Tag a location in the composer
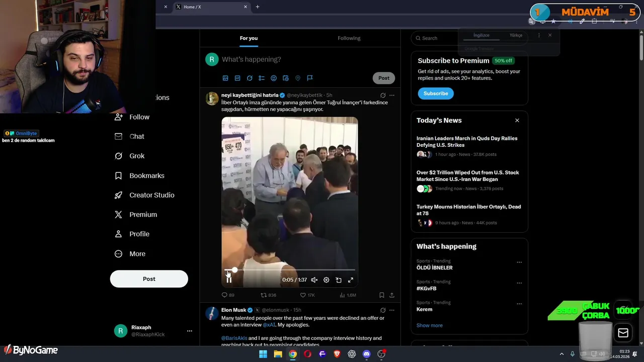This screenshot has height=362, width=644. (x=298, y=78)
